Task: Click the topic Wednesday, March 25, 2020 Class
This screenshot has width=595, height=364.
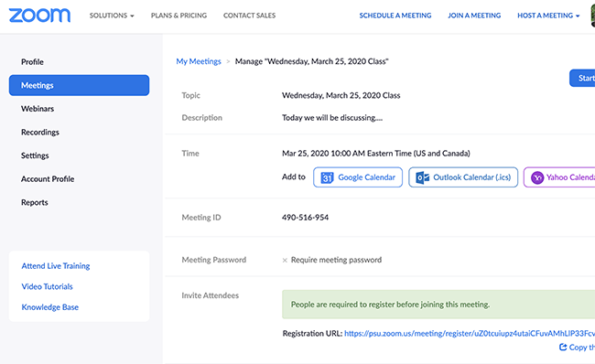Action: click(x=341, y=95)
